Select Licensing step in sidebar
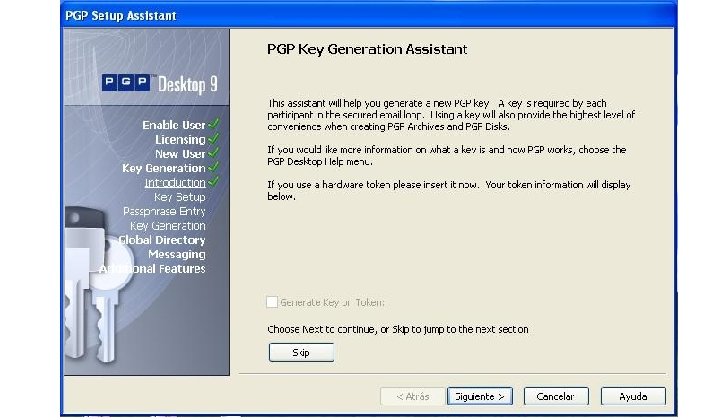 pos(180,140)
